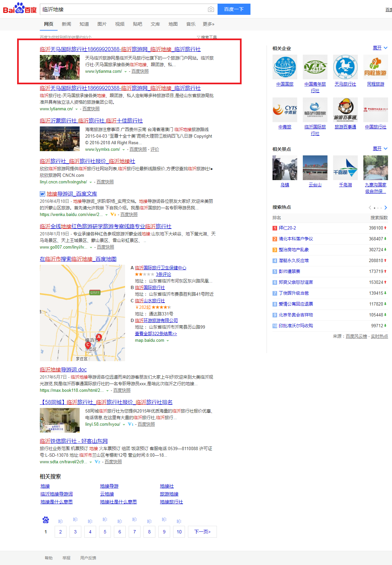The width and height of the screenshot is (392, 565).
Task: Expand the 相关企业 section with 展开
Action: pos(380,48)
